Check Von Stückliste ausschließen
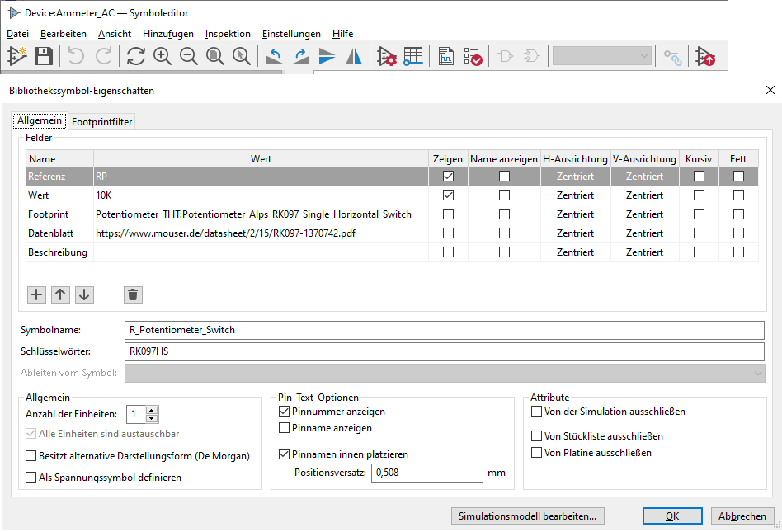 [537, 435]
